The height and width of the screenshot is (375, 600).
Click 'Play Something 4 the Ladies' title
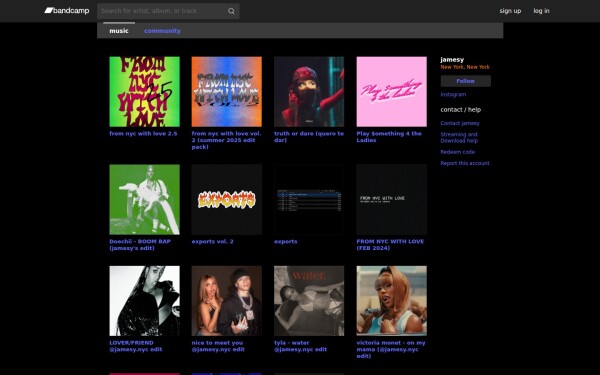(389, 137)
